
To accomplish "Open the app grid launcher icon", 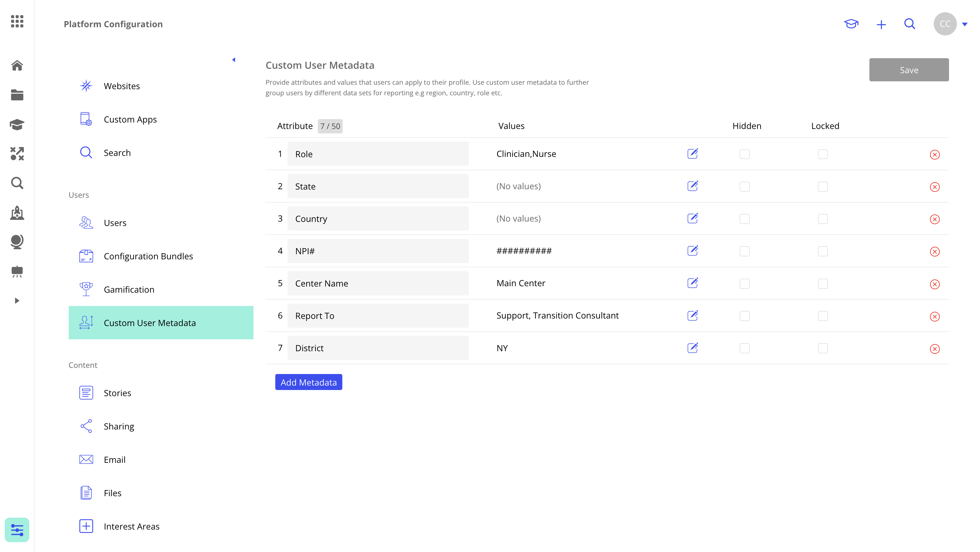I will (17, 21).
